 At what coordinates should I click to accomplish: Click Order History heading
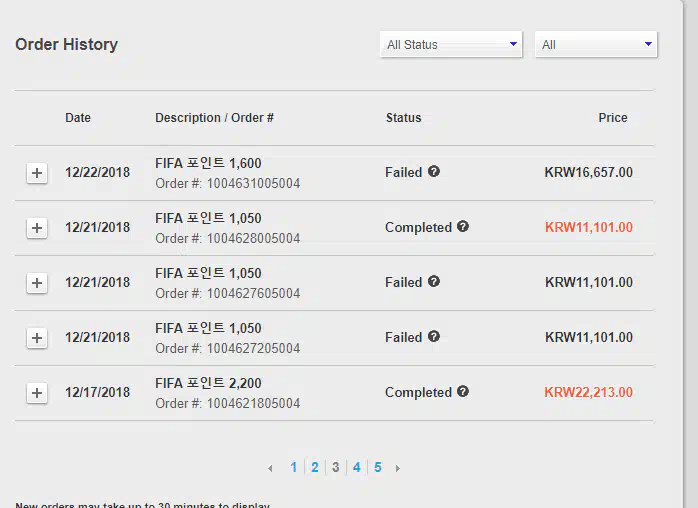[66, 44]
